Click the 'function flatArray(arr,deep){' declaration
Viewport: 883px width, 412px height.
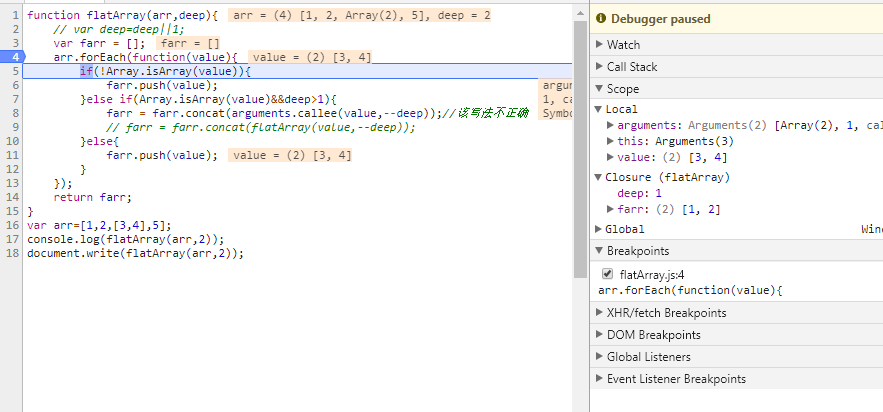[x=122, y=15]
